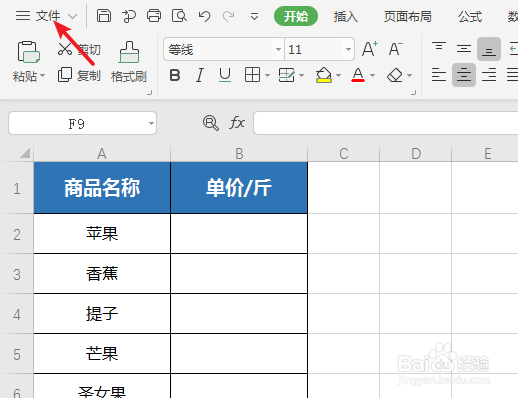Select the 格式刷 format painter
This screenshot has width=518, height=398.
point(129,62)
